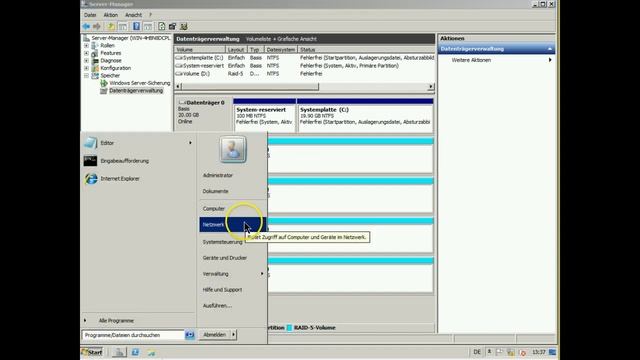
Task: Toggle the console tree pane icon
Action: tap(122, 27)
